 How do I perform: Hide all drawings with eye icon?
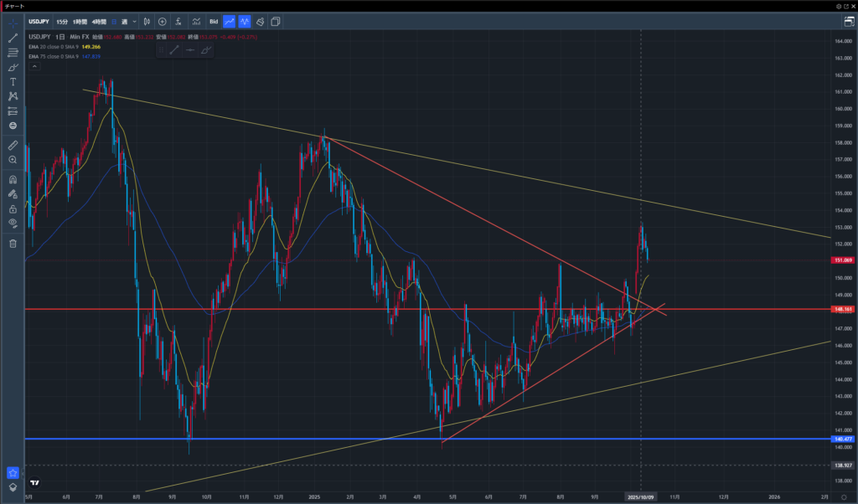(x=13, y=223)
